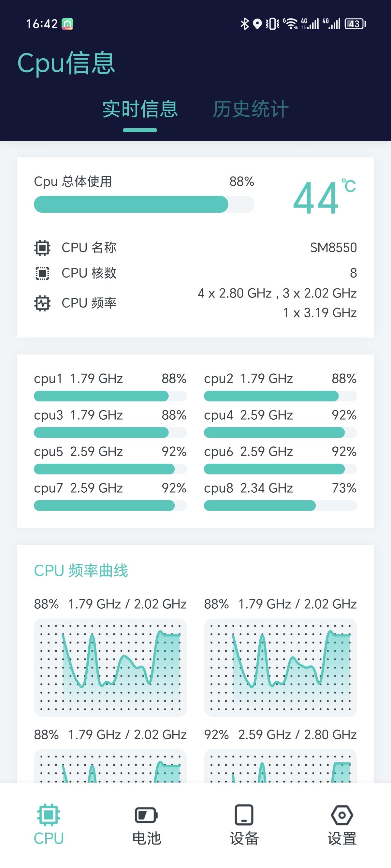Select the 实时信息 tab
The width and height of the screenshot is (391, 868).
click(x=140, y=109)
